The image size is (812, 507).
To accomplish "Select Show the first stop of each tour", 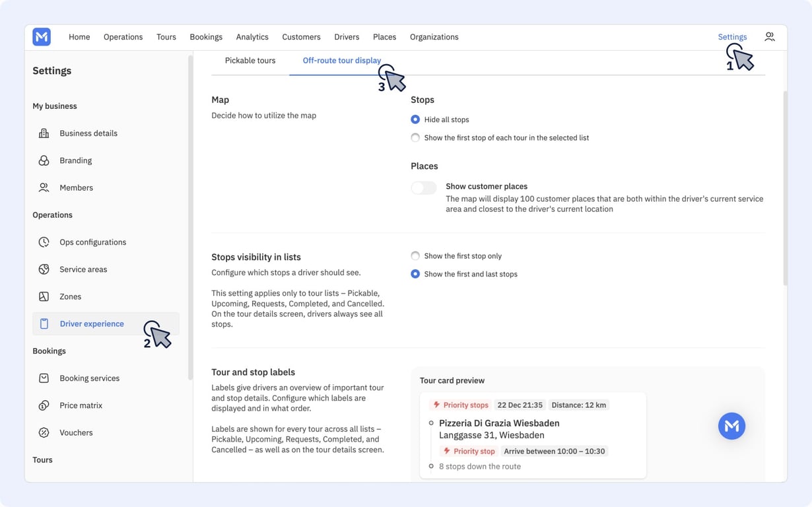I will (415, 138).
